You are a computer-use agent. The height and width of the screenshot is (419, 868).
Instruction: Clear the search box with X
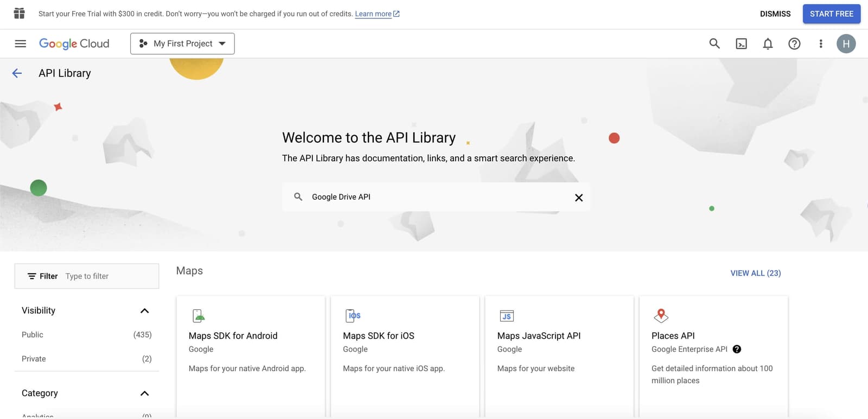[x=579, y=198]
